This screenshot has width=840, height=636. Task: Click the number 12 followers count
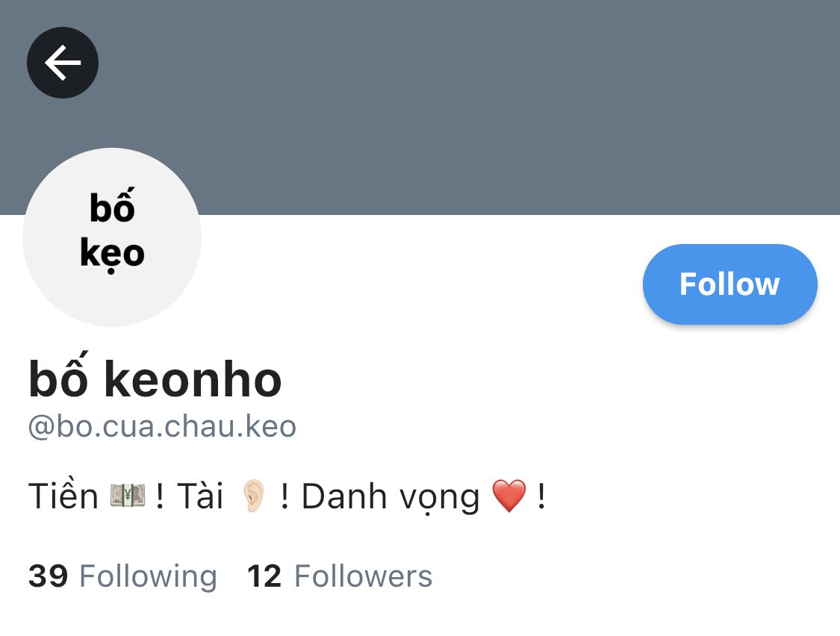(264, 576)
